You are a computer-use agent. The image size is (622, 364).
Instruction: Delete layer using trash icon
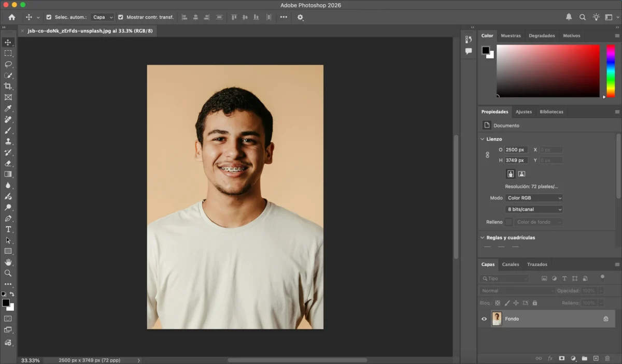point(607,358)
